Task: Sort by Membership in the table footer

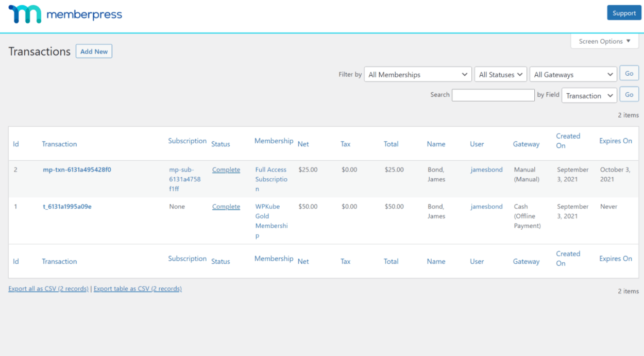Action: coord(274,259)
